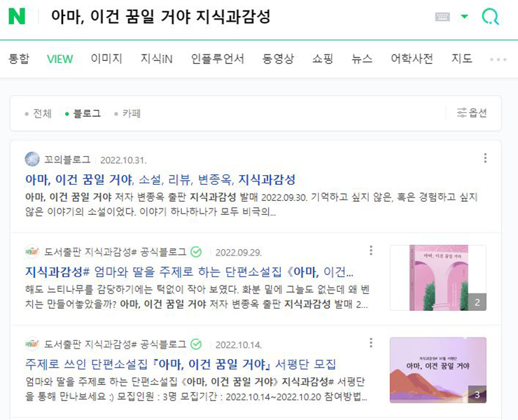Select the 블로그 filter option
The width and height of the screenshot is (518, 420).
point(83,113)
